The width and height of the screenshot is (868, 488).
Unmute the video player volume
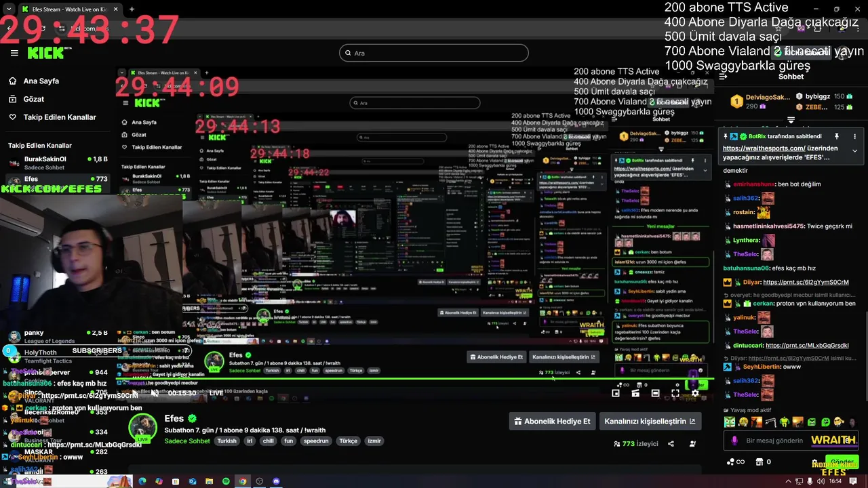pyautogui.click(x=154, y=393)
